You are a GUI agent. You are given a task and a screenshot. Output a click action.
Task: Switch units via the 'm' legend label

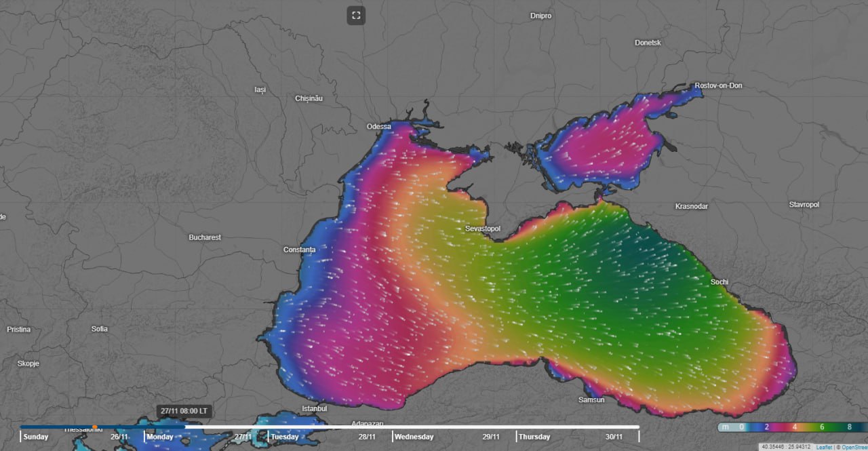click(726, 427)
